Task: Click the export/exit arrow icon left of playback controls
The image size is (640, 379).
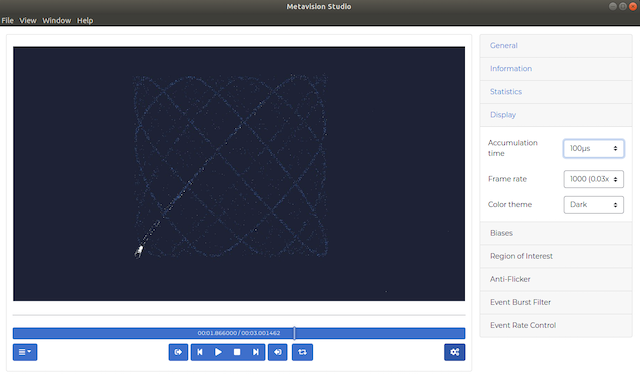Action: pyautogui.click(x=178, y=352)
